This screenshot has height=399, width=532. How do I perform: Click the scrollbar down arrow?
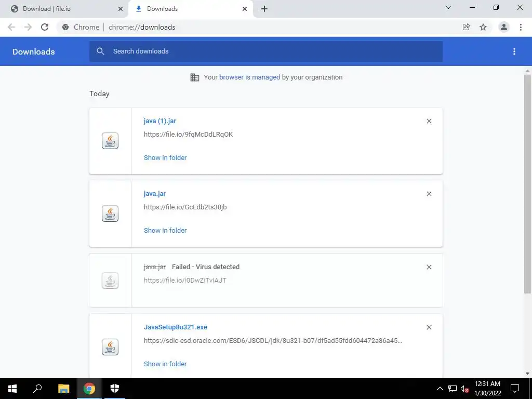tap(527, 374)
